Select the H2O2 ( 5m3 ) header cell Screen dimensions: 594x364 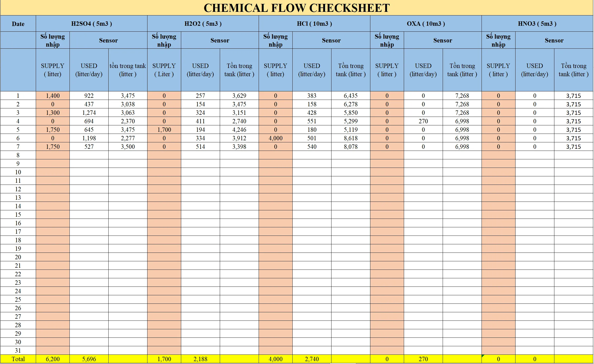coord(203,24)
